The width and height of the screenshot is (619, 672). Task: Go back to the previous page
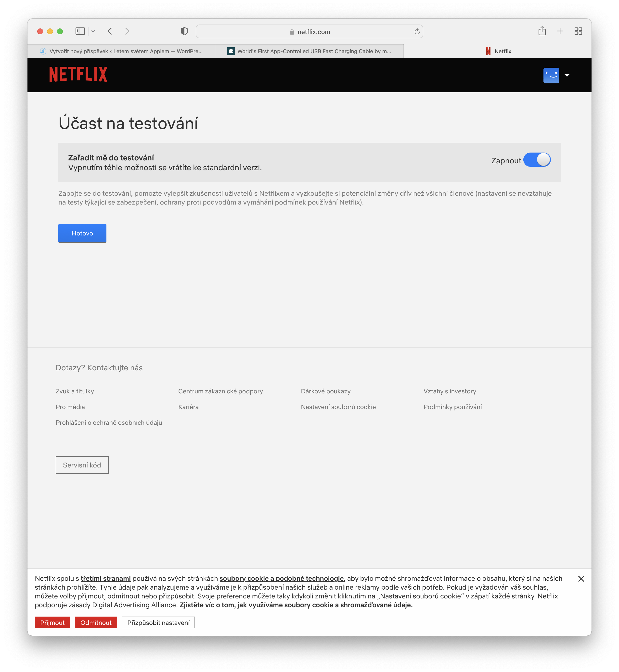point(110,31)
